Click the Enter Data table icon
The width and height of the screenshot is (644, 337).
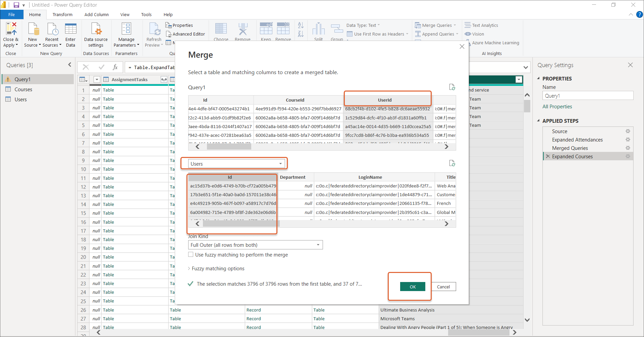coord(70,30)
